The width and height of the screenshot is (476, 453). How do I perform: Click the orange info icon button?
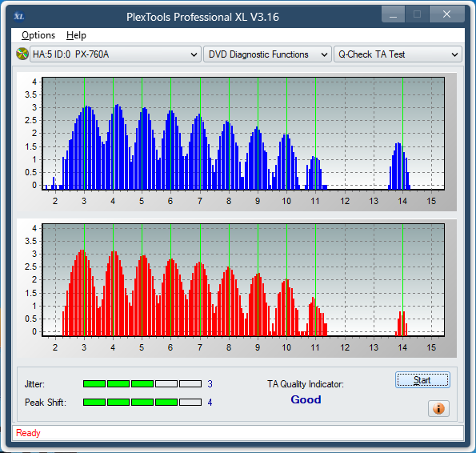pos(438,408)
